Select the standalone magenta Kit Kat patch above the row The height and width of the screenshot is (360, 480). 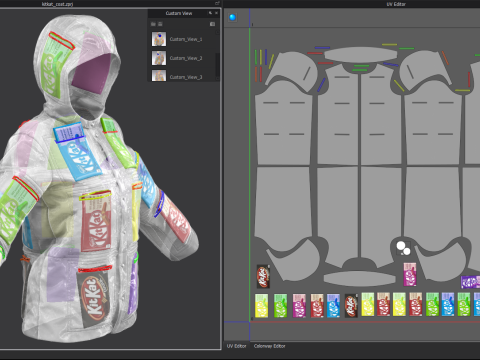(410, 275)
